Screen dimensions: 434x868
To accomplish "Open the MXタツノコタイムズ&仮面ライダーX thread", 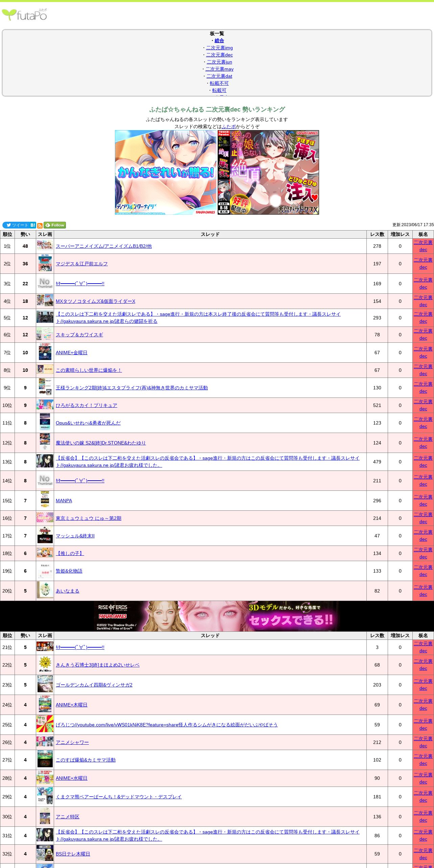I will (x=95, y=301).
